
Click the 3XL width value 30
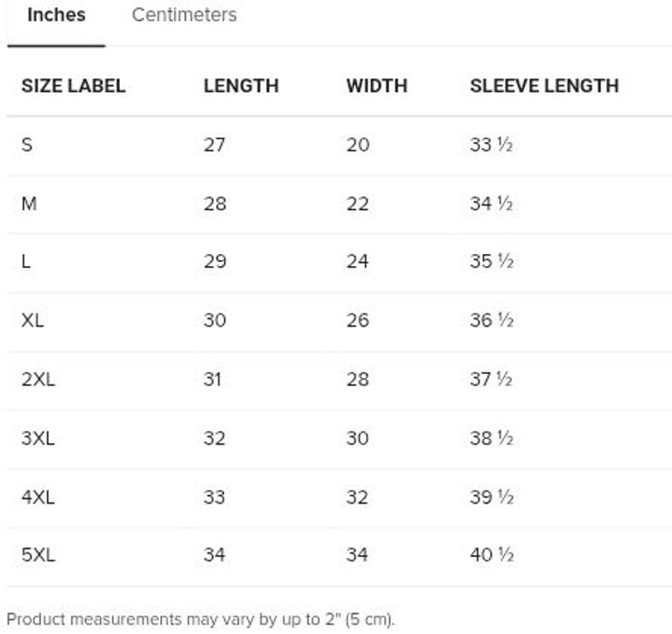358,438
